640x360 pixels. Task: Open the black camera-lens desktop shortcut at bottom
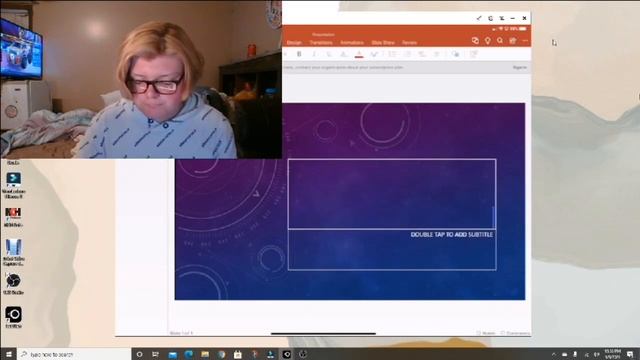pyautogui.click(x=13, y=317)
